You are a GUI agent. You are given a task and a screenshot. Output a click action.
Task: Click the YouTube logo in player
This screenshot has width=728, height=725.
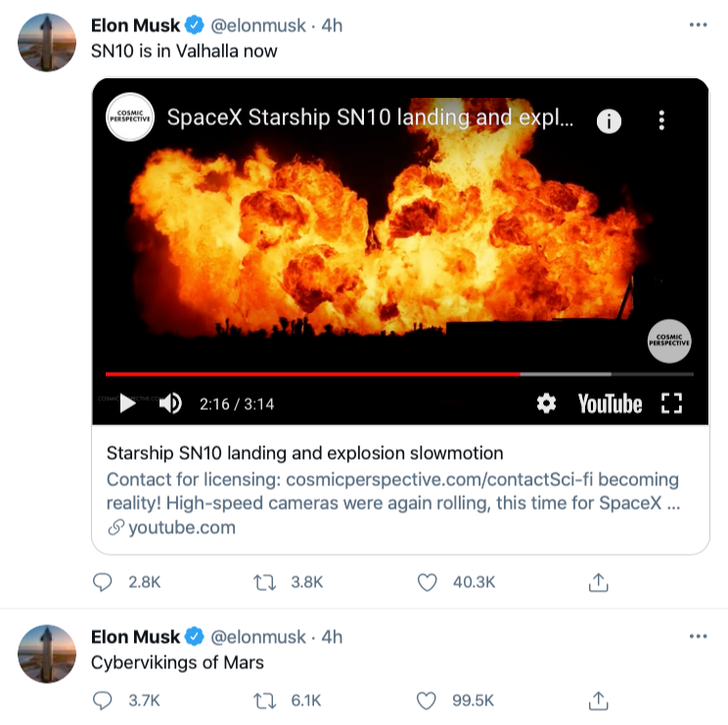[x=610, y=403]
